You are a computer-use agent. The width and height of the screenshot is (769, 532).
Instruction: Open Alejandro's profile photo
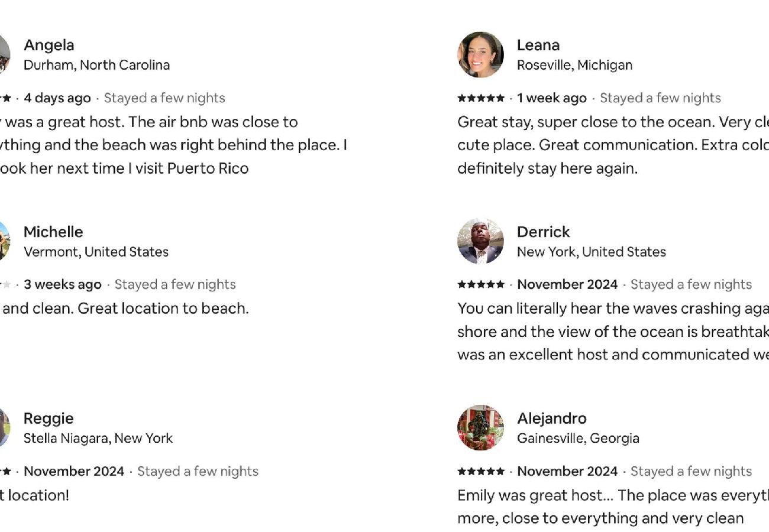[480, 428]
